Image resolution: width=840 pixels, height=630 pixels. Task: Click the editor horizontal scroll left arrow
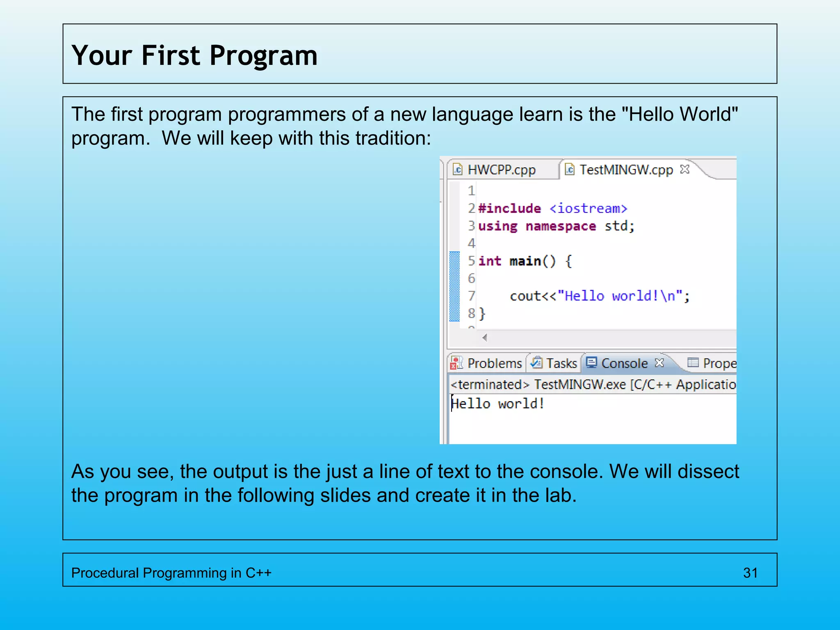[x=485, y=338]
